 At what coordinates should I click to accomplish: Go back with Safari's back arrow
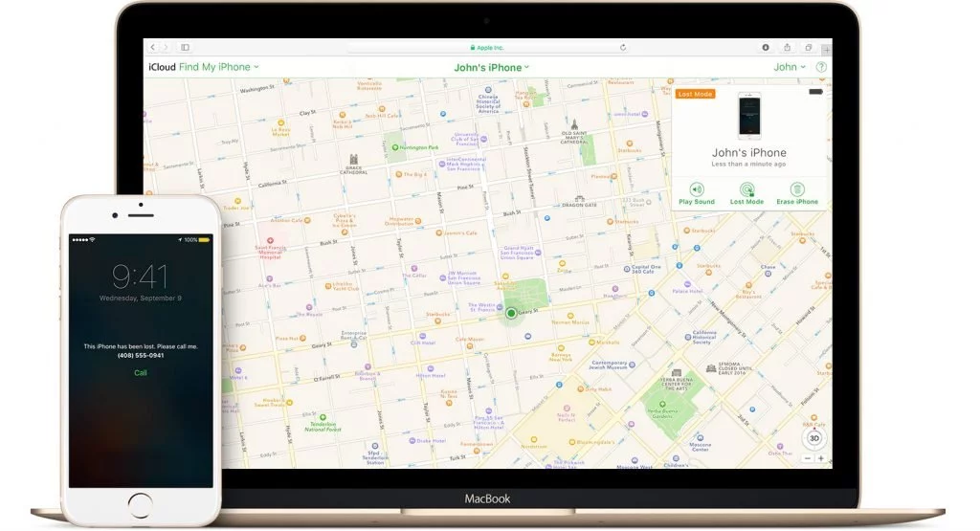153,47
